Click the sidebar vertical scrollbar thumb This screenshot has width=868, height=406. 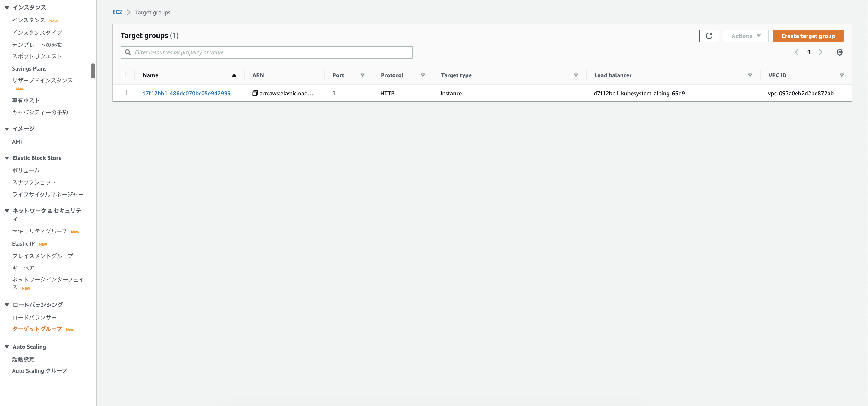[x=93, y=71]
